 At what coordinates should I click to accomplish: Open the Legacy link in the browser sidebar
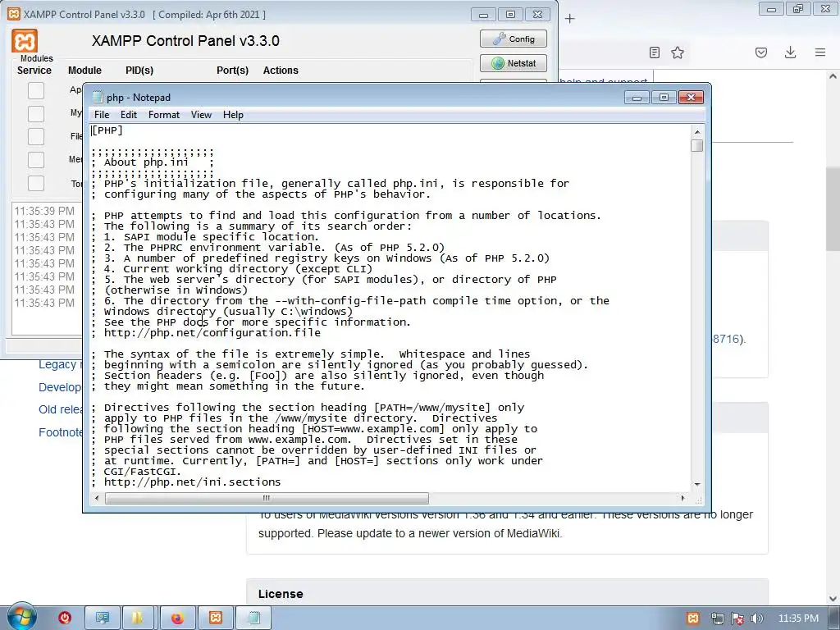[59, 364]
